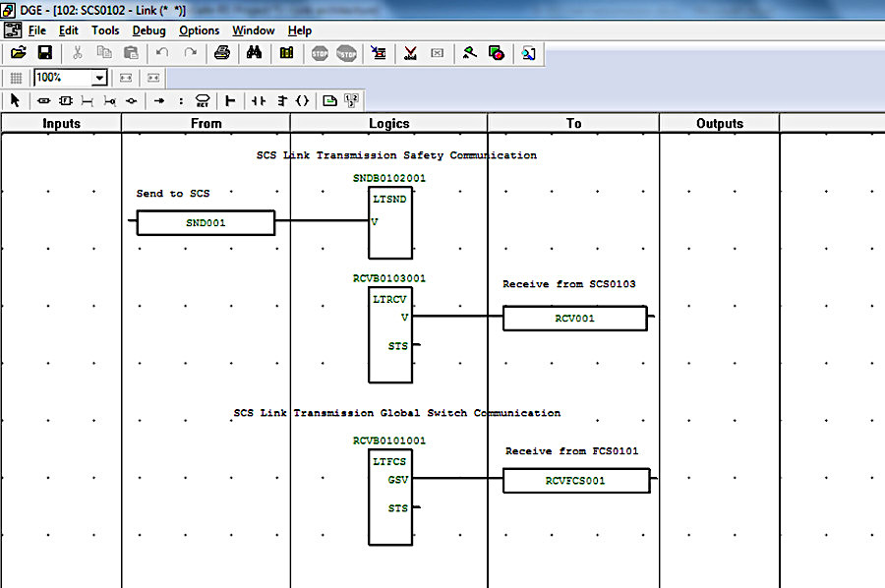
Task: Save the diagram with floppy disk icon
Action: tap(44, 53)
